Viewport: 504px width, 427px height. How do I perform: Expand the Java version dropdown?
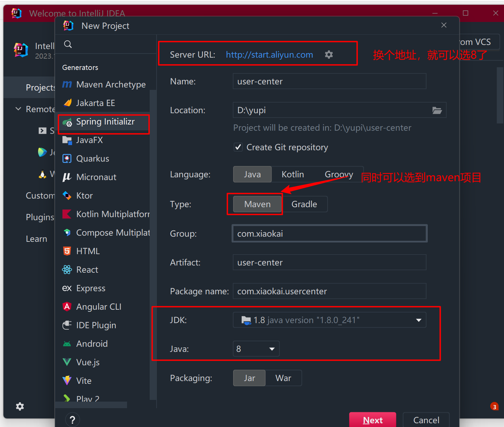272,349
